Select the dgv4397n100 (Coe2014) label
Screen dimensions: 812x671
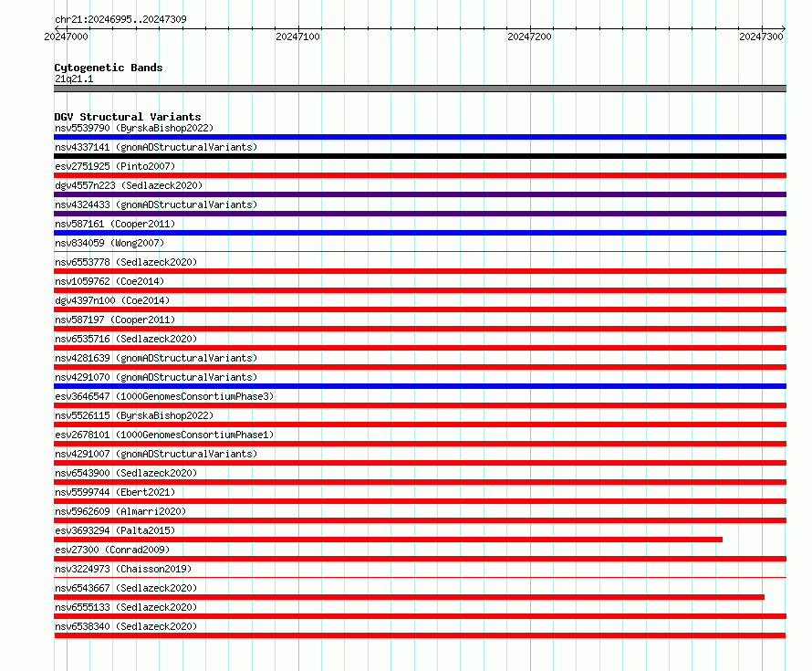click(x=112, y=300)
